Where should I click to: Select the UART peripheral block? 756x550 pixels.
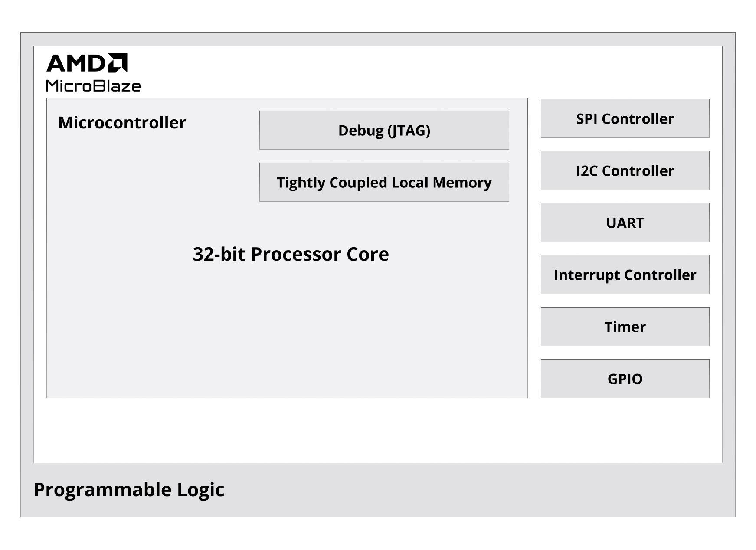coord(625,223)
